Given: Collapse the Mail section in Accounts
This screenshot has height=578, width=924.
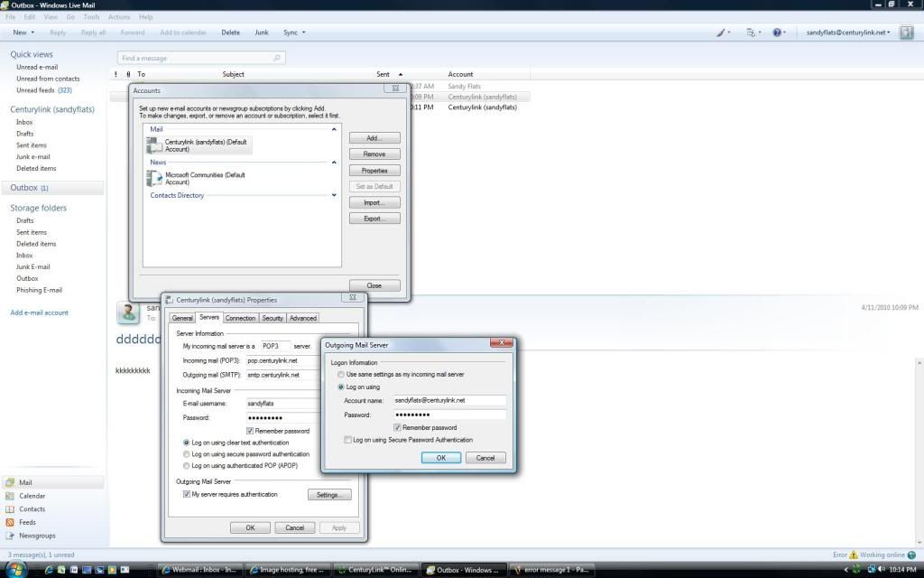Looking at the screenshot, I should pos(334,129).
